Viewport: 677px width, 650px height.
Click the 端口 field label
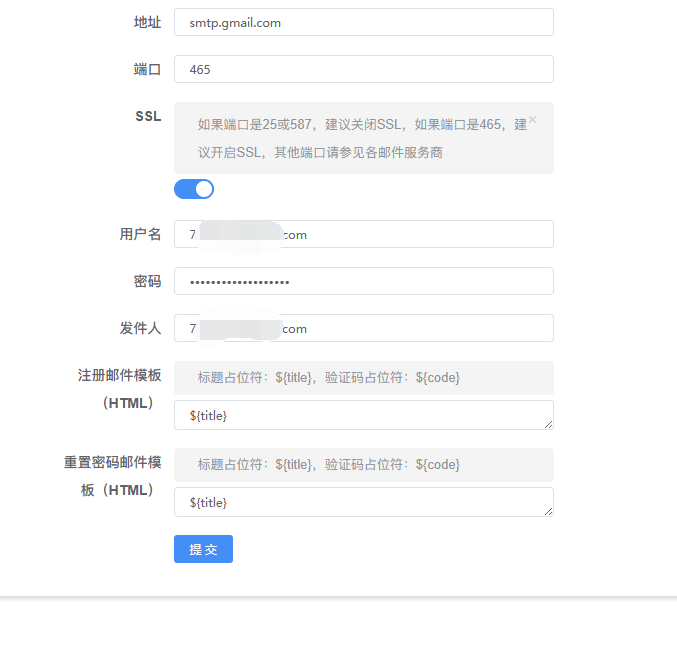click(147, 69)
